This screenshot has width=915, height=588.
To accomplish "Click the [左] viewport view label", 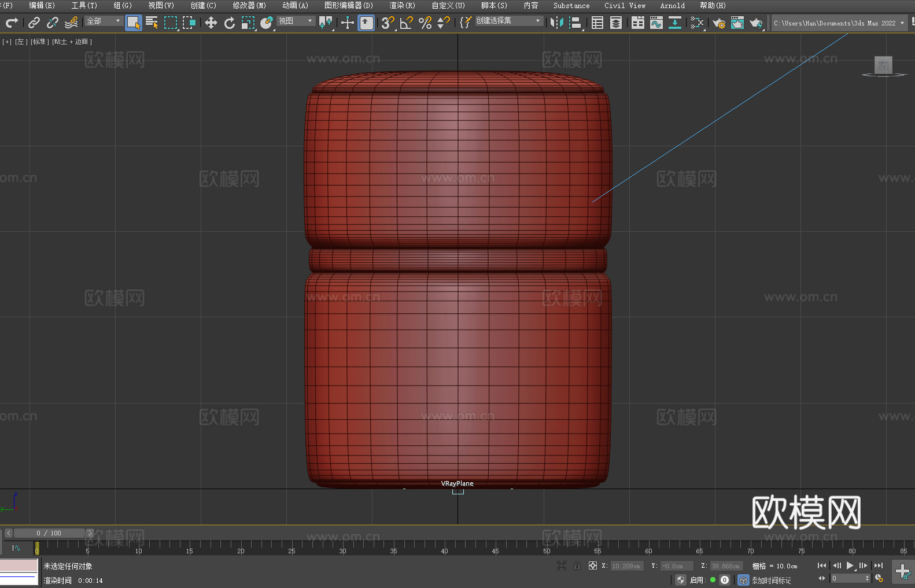I will pyautogui.click(x=21, y=42).
